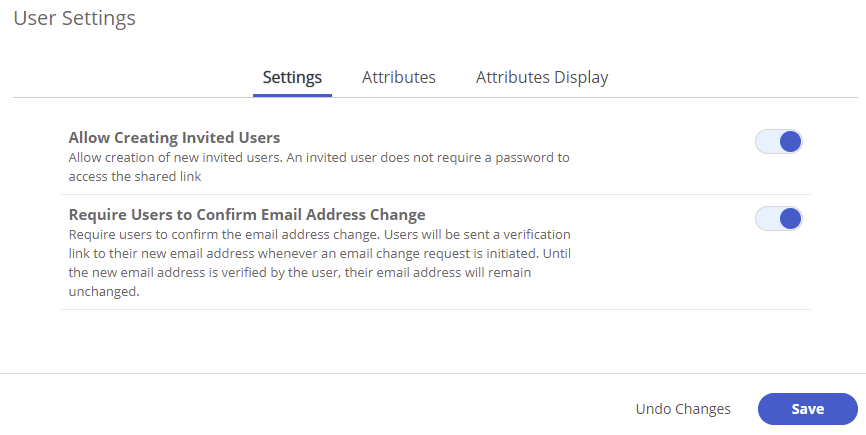Click the word "unchanged." in the description
866x435 pixels.
tap(104, 293)
